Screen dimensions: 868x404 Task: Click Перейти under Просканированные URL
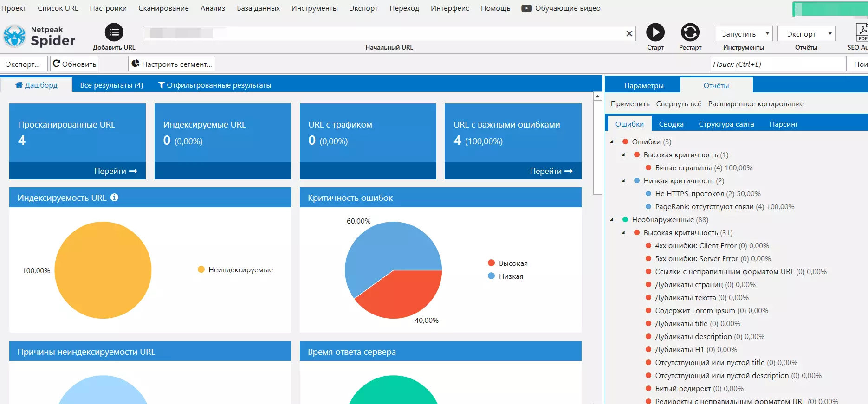[116, 171]
